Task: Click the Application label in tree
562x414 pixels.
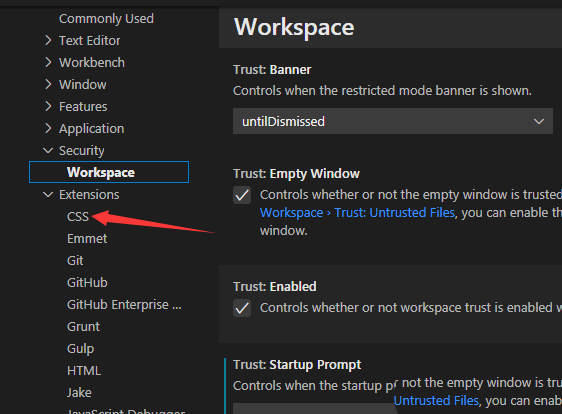Action: (x=92, y=129)
